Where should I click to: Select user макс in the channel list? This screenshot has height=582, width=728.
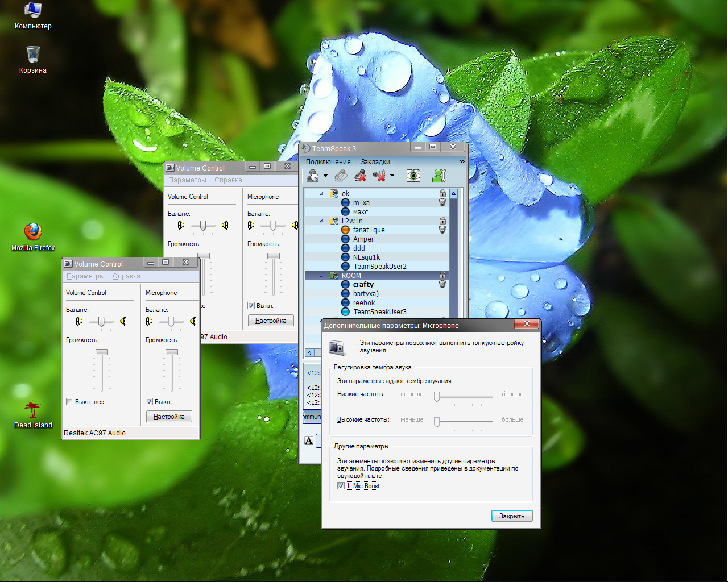(361, 211)
